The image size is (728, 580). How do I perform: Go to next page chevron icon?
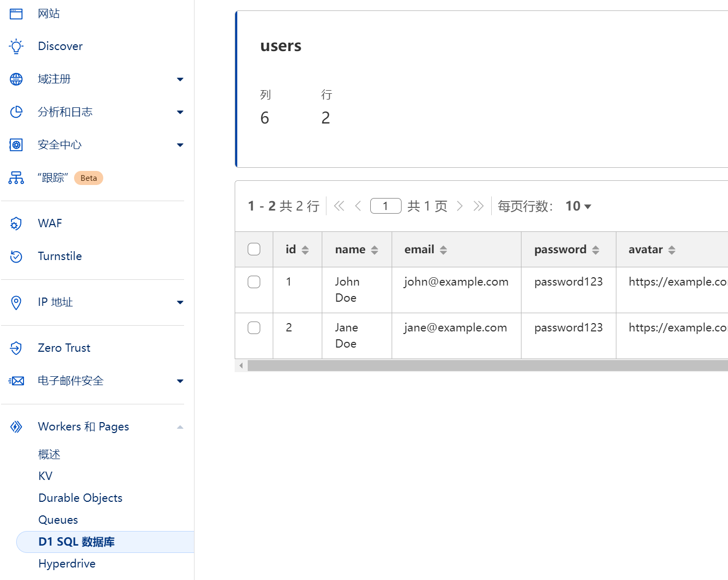[459, 206]
